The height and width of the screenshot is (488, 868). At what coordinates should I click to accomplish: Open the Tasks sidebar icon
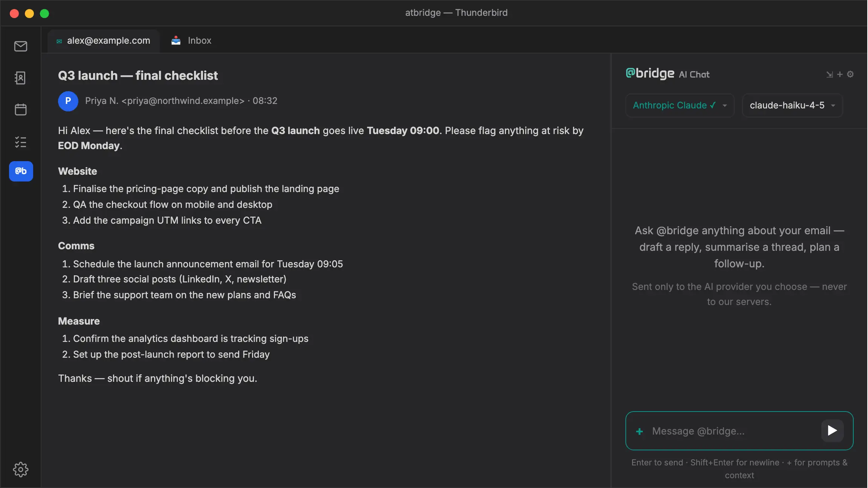click(x=21, y=142)
